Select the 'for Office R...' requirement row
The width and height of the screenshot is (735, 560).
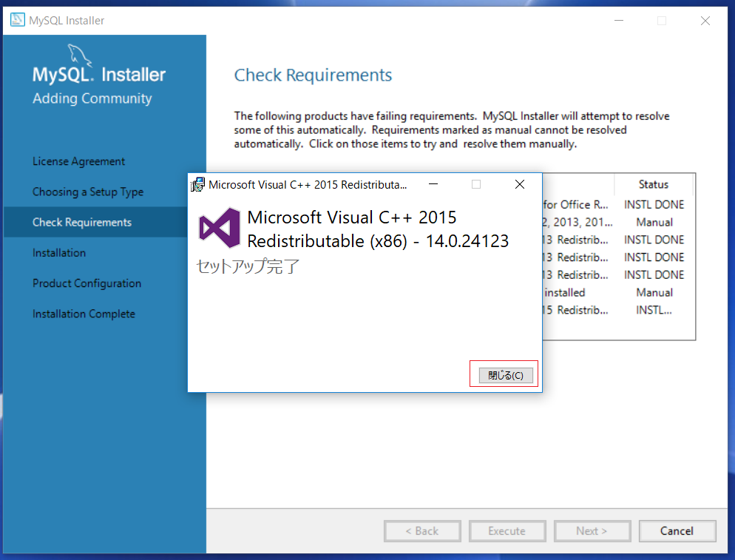618,205
